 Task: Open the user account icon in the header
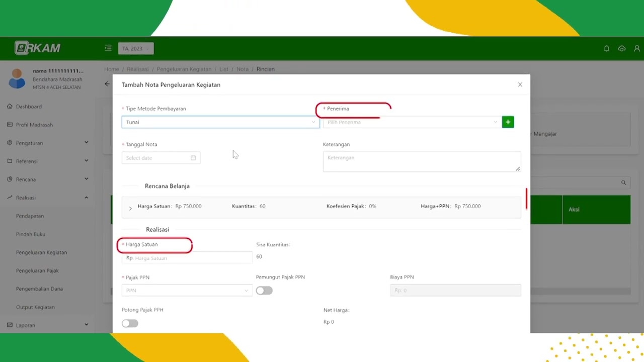[x=637, y=49]
